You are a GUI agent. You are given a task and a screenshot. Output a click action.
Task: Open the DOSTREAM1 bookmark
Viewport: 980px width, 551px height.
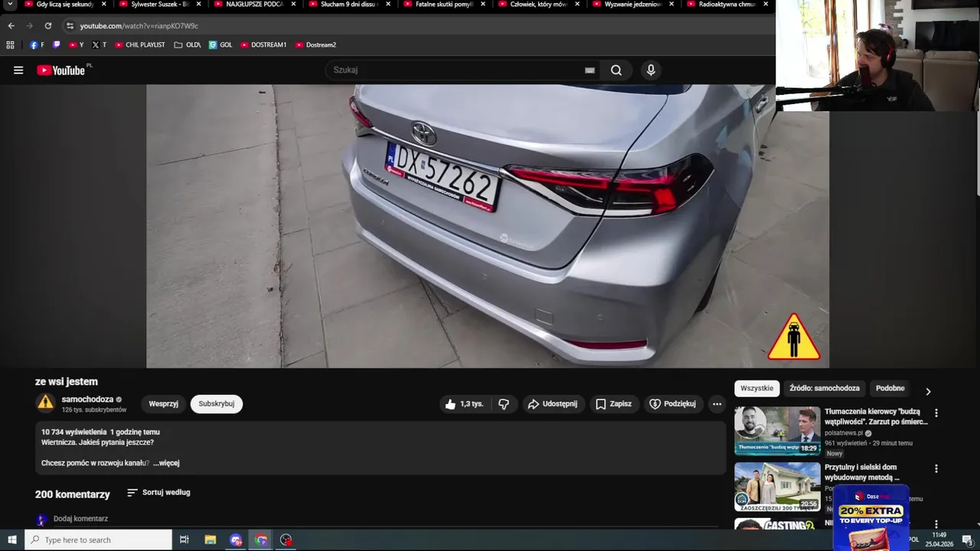coord(263,45)
